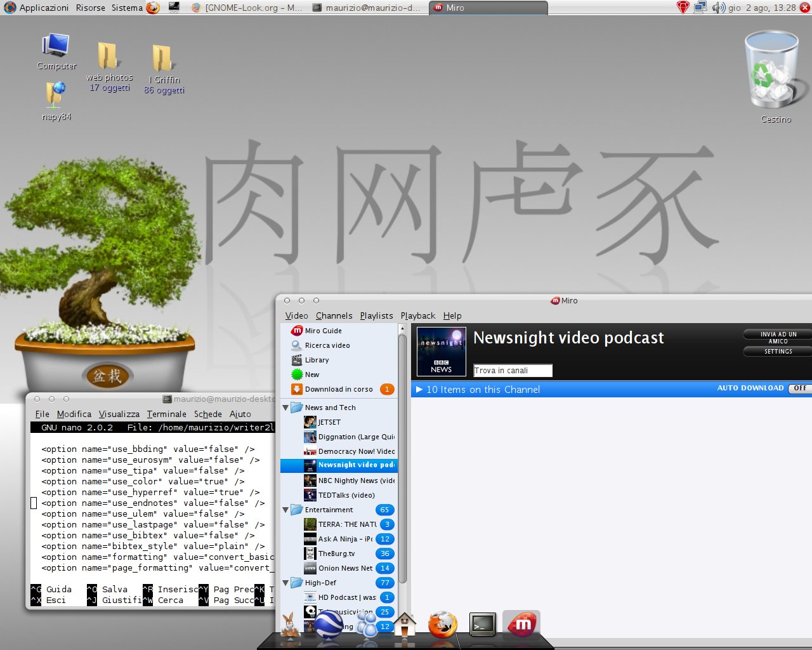Click the clock date in panel
The height and width of the screenshot is (650, 812).
coord(762,8)
